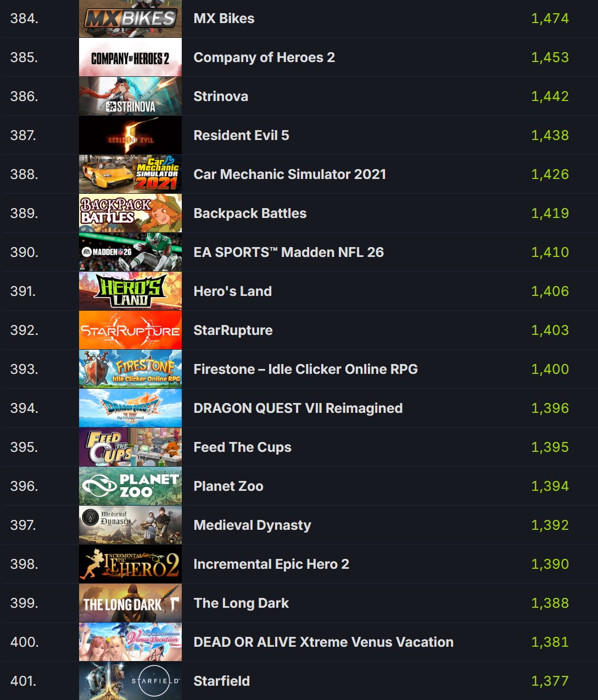Click the player count 1,396

pyautogui.click(x=550, y=408)
